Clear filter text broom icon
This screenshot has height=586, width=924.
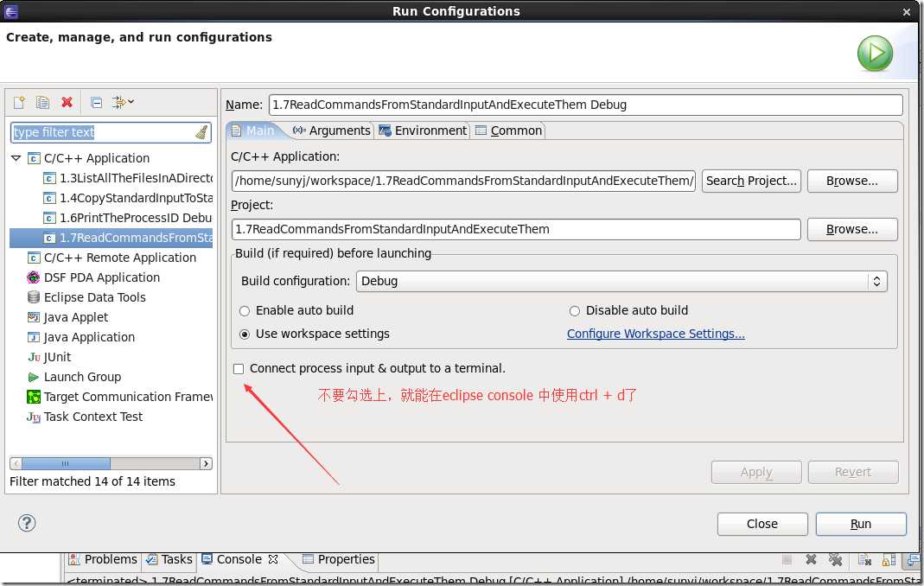tap(202, 132)
